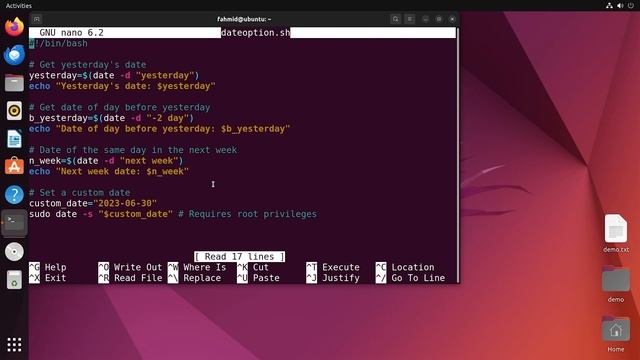Click the ^K Cut shortcut
The width and height of the screenshot is (640, 360).
tap(253, 267)
